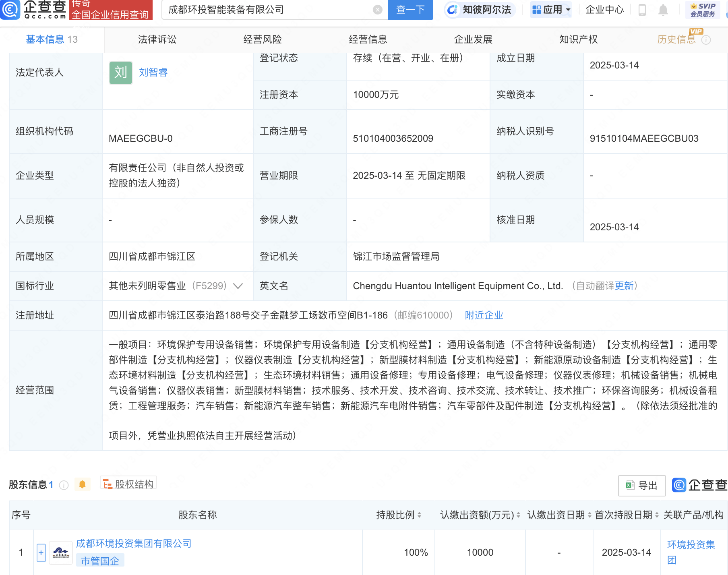The height and width of the screenshot is (575, 728).
Task: Click the organization code MAEEGCBU-0
Action: click(x=141, y=139)
